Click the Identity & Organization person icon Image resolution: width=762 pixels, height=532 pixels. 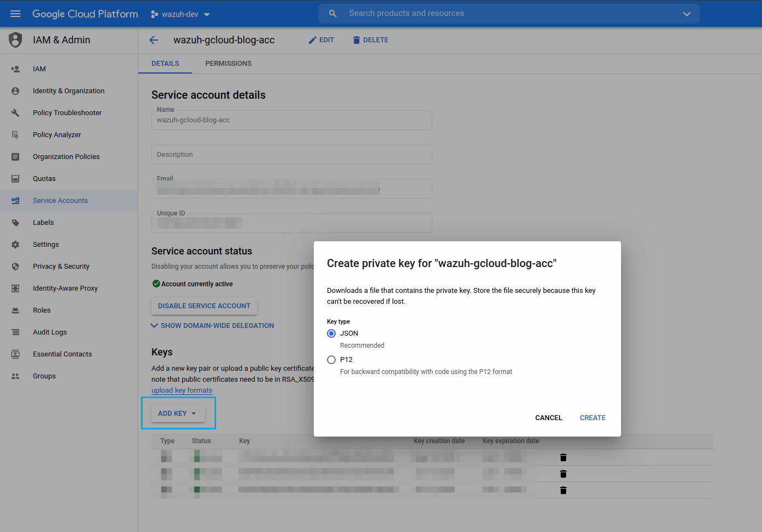coord(15,91)
